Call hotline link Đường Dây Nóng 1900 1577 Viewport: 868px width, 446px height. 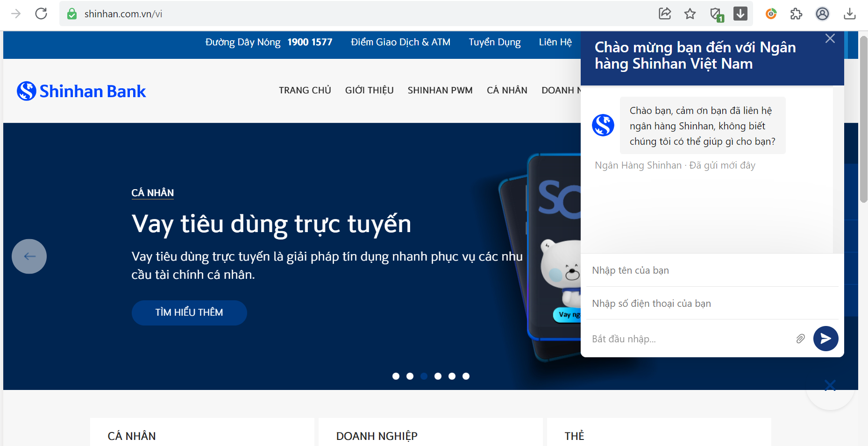pyautogui.click(x=269, y=42)
